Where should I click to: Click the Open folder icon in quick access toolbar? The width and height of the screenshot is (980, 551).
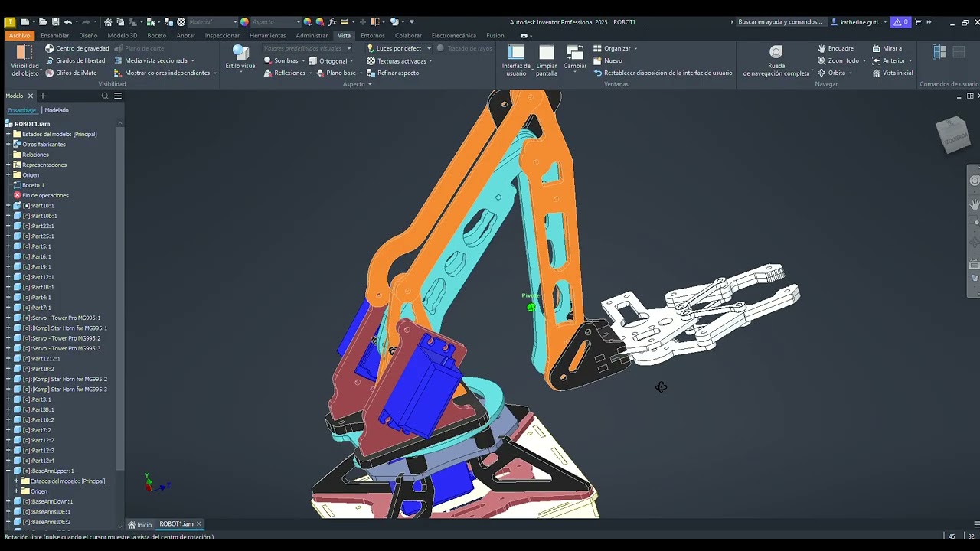click(42, 22)
